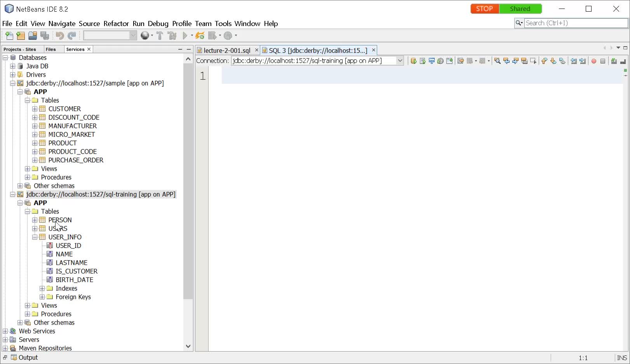
Task: Expand the Web Services node
Action: [x=5, y=331]
